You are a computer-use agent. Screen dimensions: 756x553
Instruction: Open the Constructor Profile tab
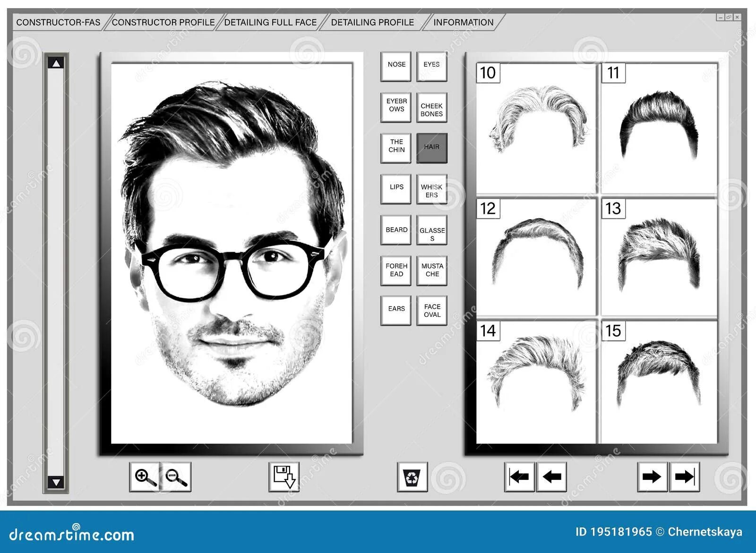tap(163, 22)
